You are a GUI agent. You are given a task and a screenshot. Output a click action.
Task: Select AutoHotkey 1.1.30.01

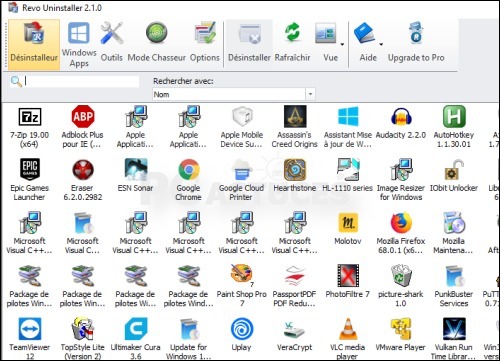(x=454, y=127)
